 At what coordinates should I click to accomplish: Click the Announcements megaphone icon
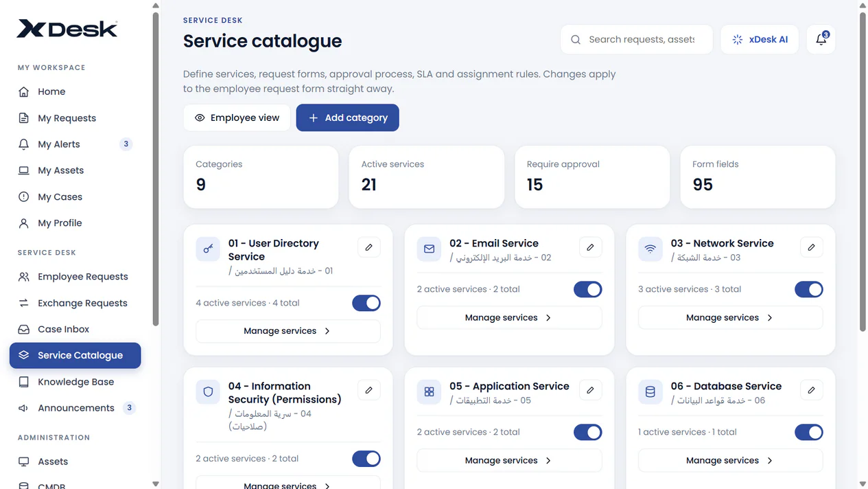coord(24,408)
